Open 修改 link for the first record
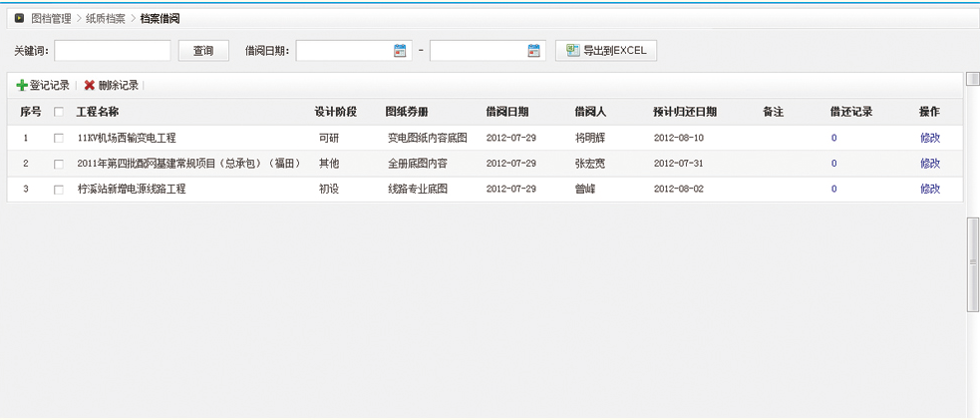 click(929, 139)
